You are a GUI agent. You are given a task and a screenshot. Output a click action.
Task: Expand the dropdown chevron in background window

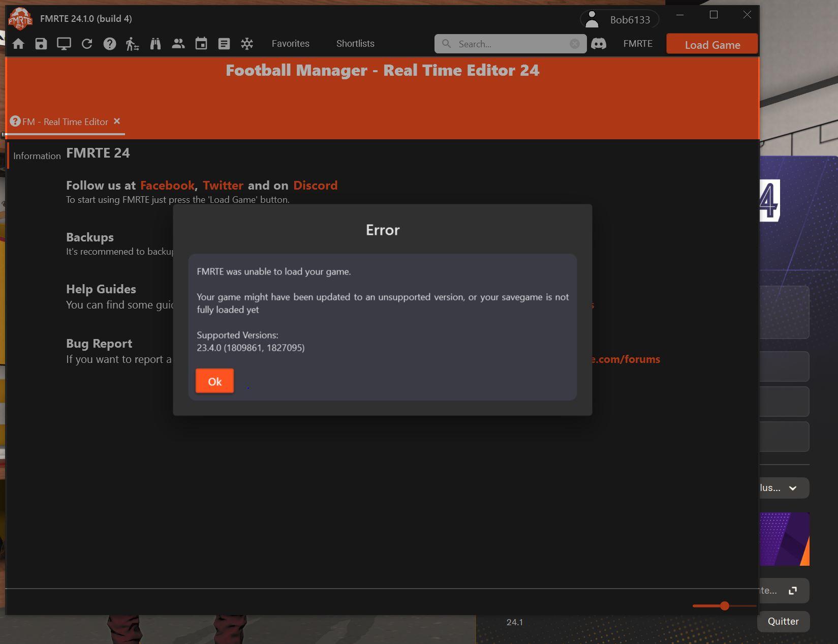pos(793,488)
